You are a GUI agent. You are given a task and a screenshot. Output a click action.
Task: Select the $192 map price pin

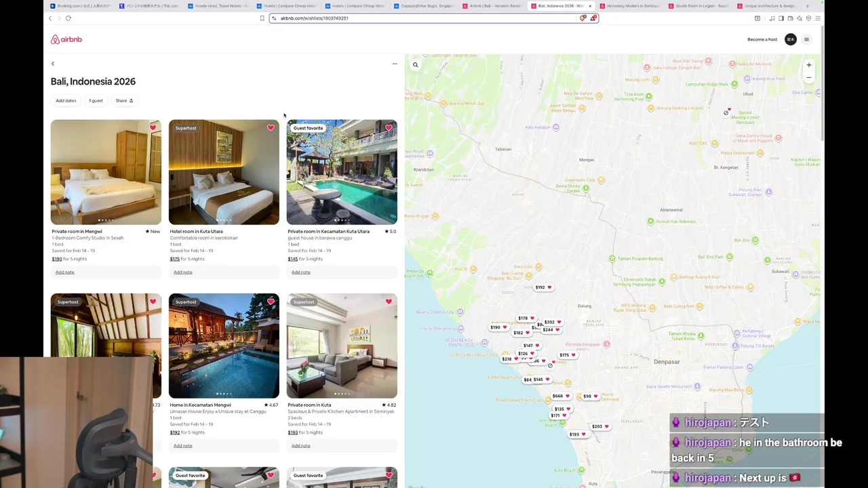pyautogui.click(x=544, y=287)
